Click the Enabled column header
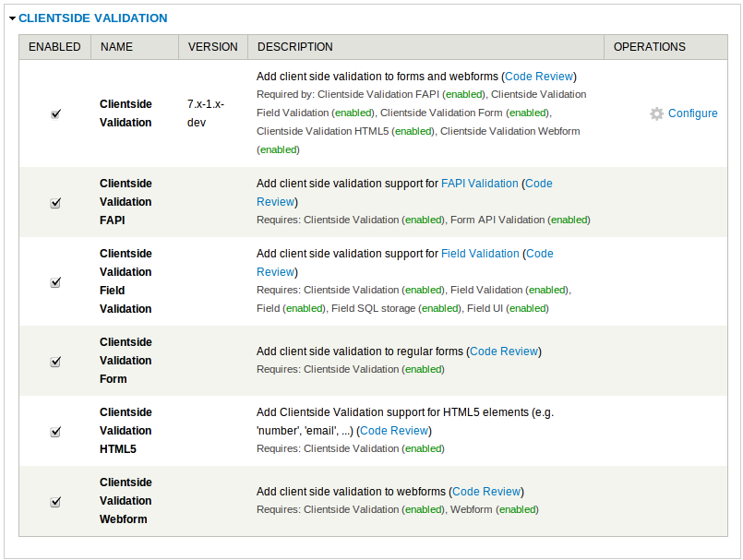The height and width of the screenshot is (560, 743). [x=54, y=47]
